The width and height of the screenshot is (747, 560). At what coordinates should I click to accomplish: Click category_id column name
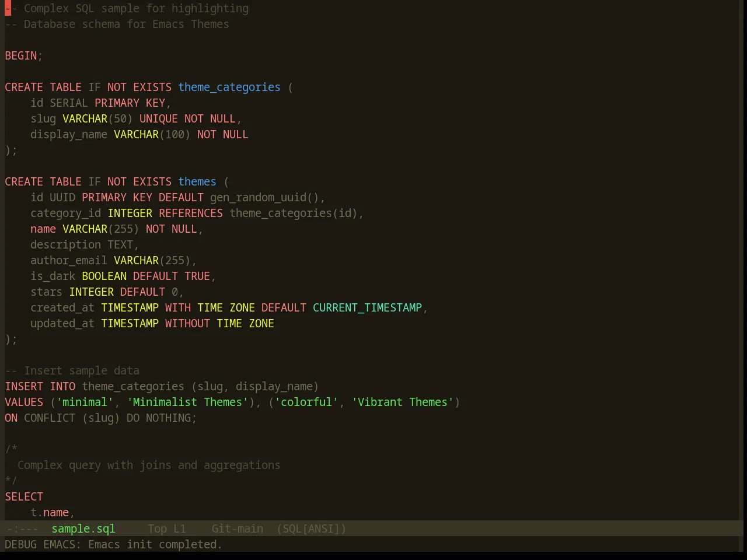coord(66,213)
